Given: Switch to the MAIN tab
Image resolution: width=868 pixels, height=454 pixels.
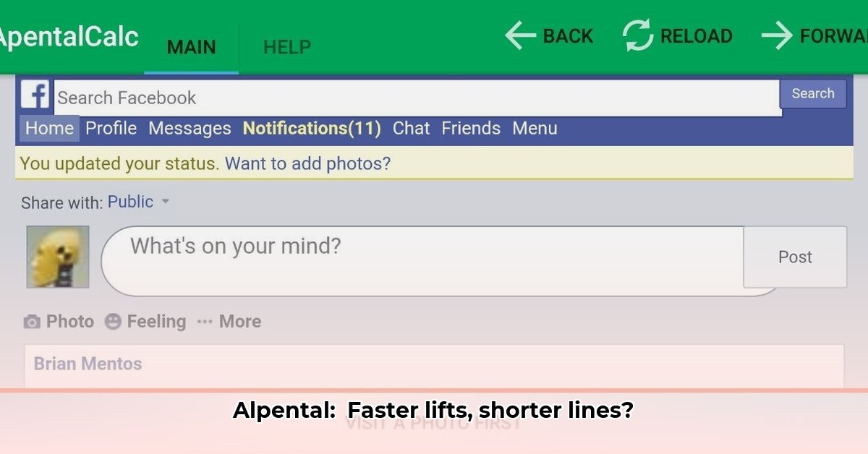Looking at the screenshot, I should point(191,47).
